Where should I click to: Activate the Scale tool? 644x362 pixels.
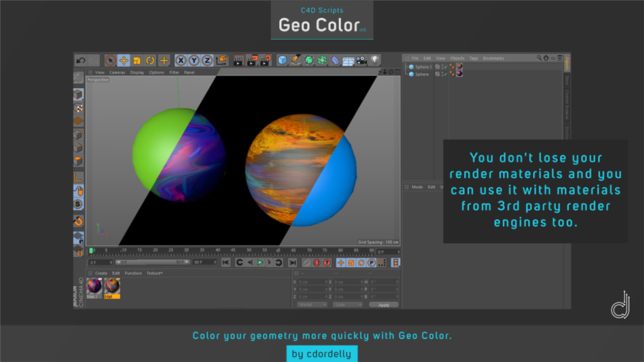[137, 61]
